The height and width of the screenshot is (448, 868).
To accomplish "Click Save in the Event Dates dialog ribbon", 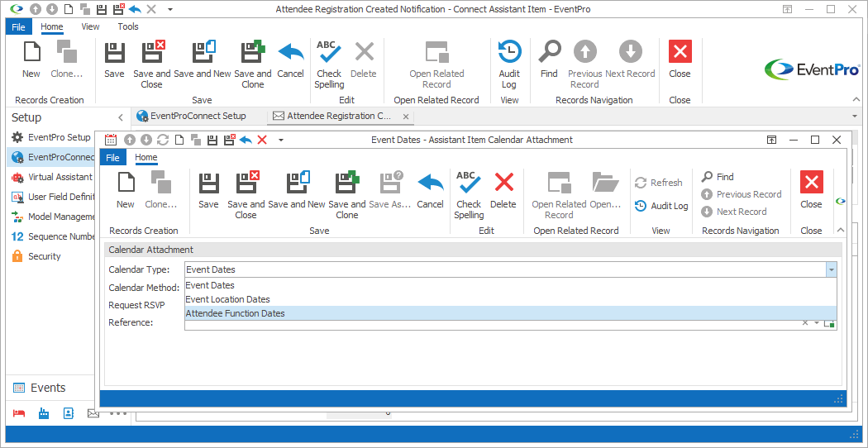I will click(x=208, y=190).
